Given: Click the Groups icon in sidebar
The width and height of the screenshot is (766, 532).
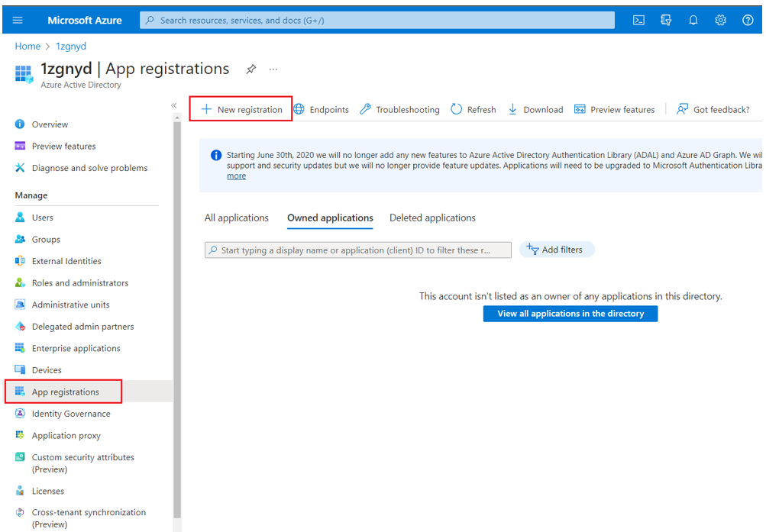Looking at the screenshot, I should pos(20,239).
